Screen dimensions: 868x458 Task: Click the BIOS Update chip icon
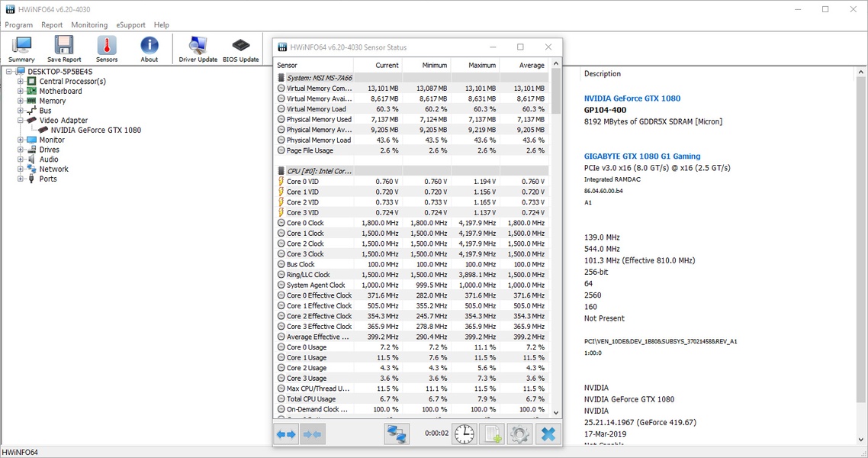pyautogui.click(x=240, y=49)
